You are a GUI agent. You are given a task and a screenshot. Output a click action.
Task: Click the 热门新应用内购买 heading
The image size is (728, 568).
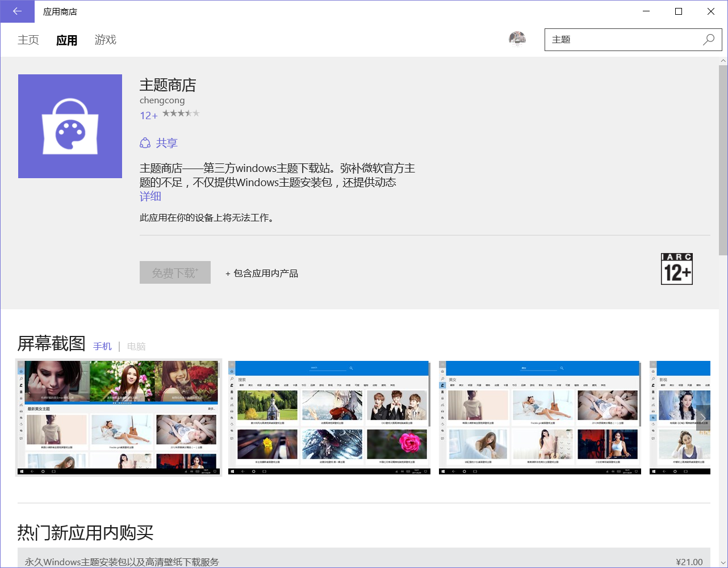click(86, 532)
